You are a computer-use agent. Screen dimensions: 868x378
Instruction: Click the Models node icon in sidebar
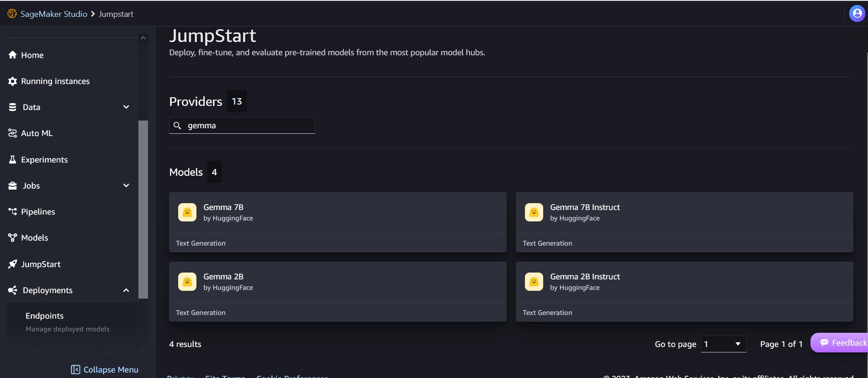(x=13, y=238)
